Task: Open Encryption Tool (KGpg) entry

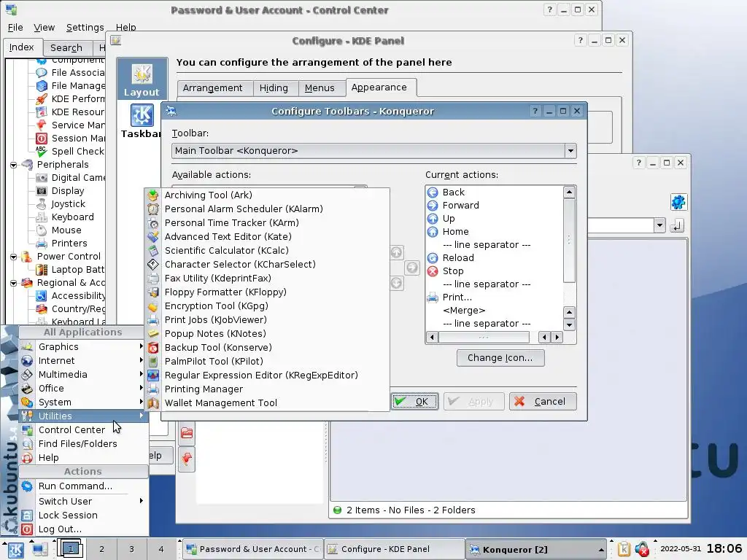Action: (x=267, y=306)
